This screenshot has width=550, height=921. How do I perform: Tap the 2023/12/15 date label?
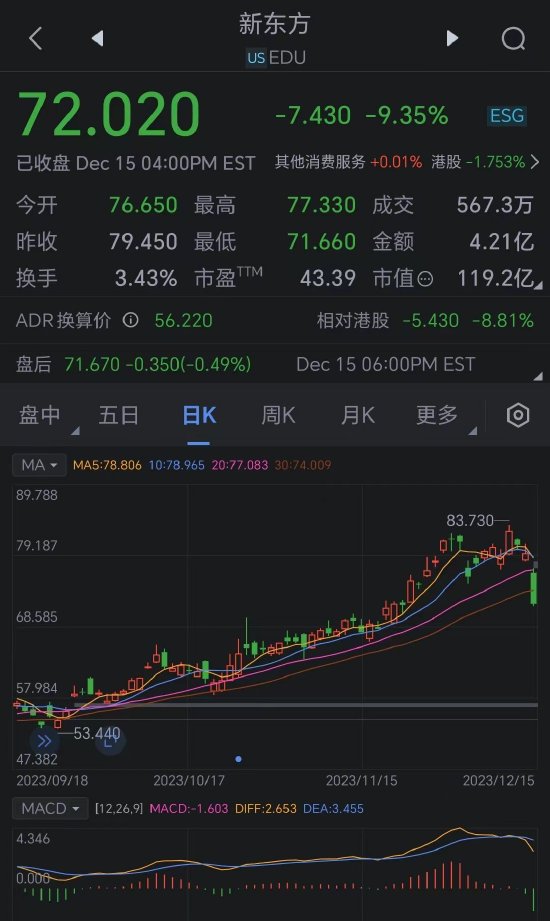tap(498, 781)
